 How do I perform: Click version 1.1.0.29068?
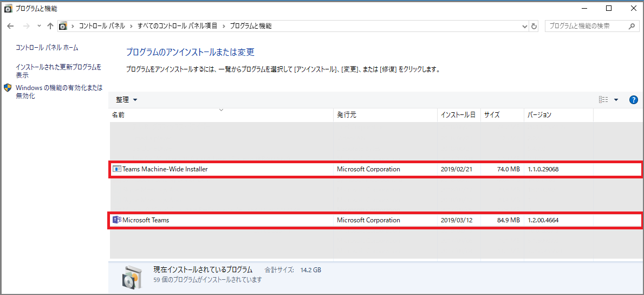point(543,169)
